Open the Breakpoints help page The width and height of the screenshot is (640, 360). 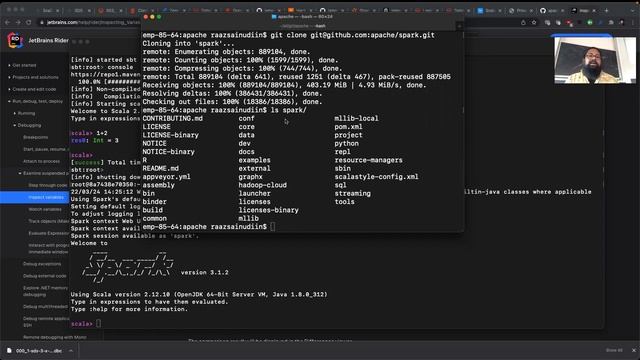36,137
